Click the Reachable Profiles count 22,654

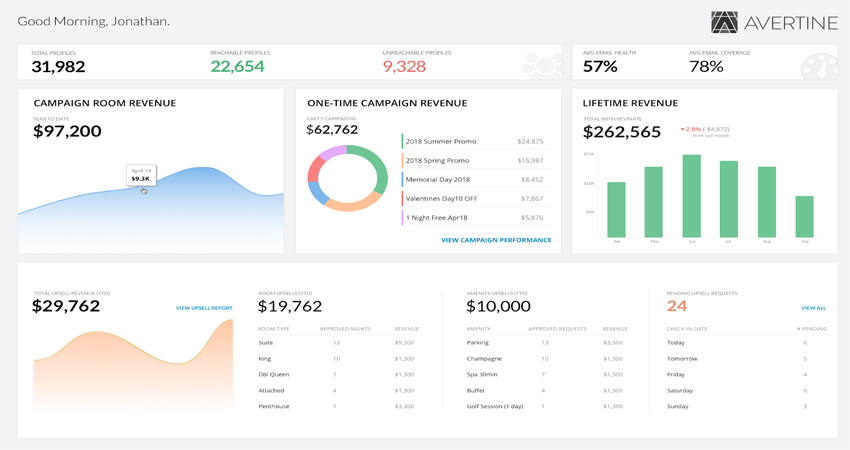tap(237, 67)
